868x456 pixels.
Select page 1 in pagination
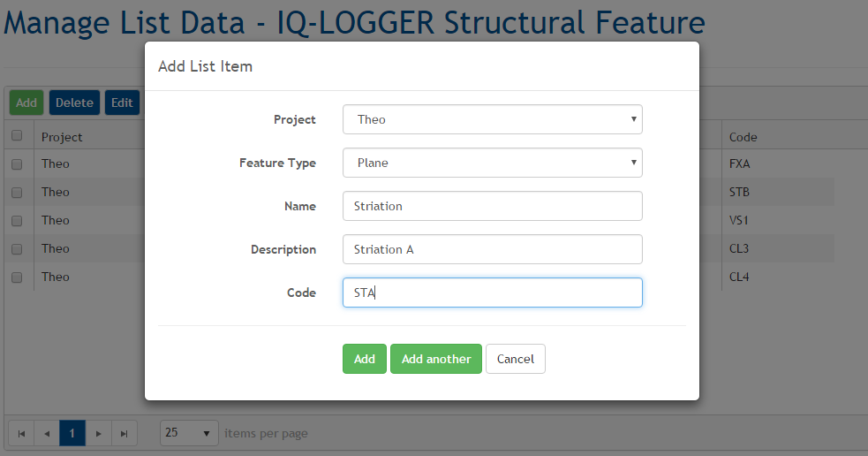pos(72,433)
